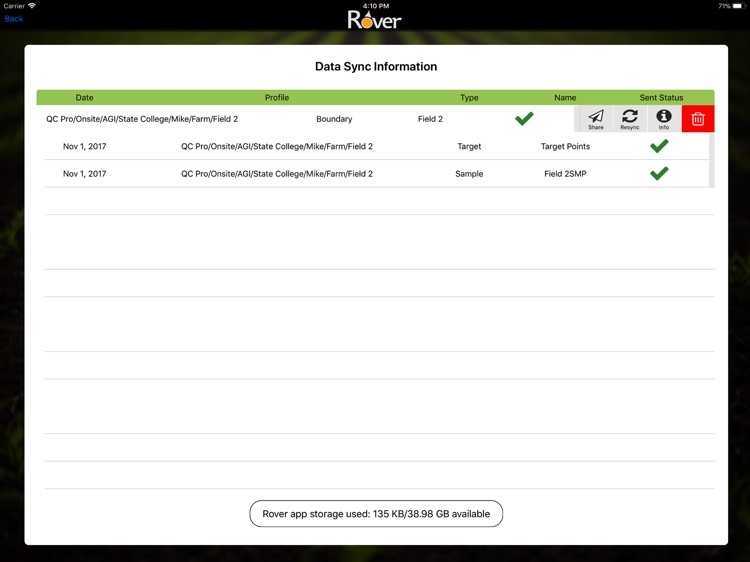Click the 'Data Sync Information' heading
The image size is (750, 562).
376,66
